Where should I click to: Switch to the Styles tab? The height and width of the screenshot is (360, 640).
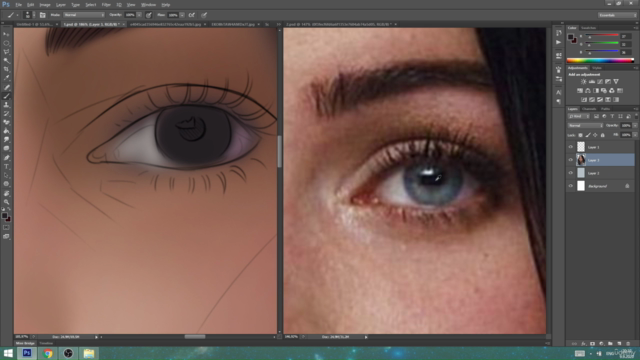tap(597, 68)
